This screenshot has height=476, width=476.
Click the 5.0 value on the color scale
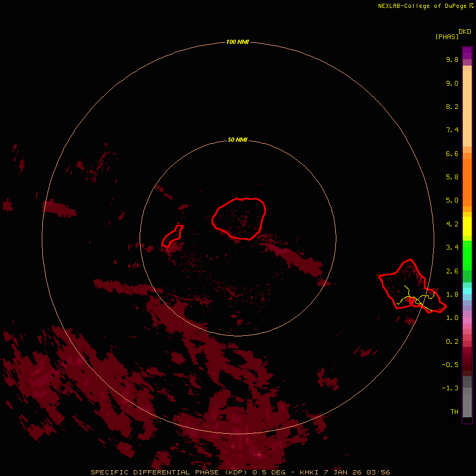(x=452, y=200)
